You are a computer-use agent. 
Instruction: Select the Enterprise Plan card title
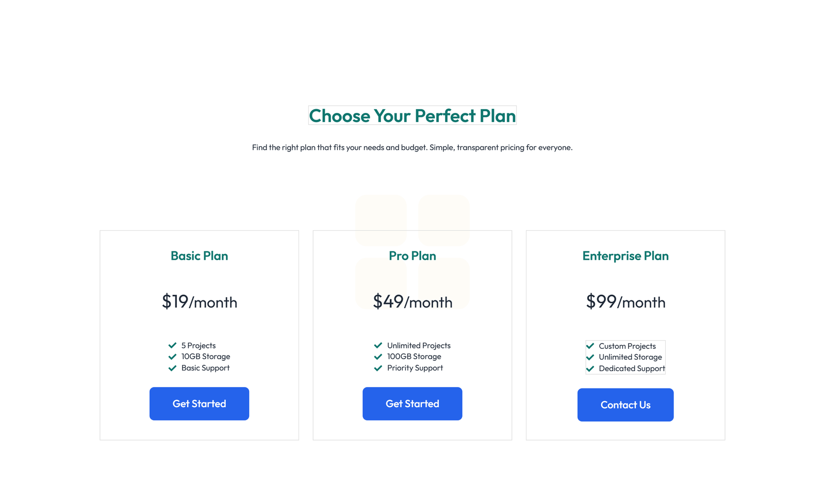625,256
